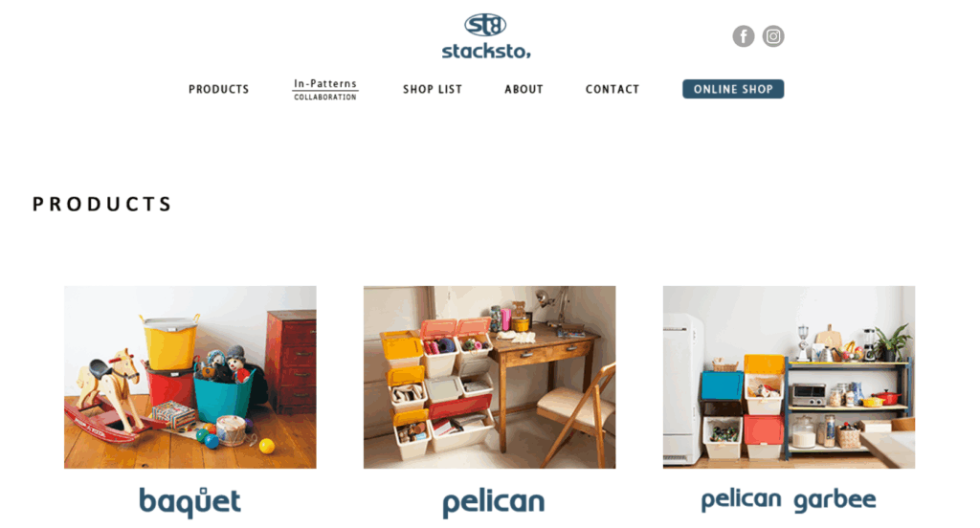The height and width of the screenshot is (528, 980).
Task: Go to the SHOP LIST page
Action: [433, 89]
